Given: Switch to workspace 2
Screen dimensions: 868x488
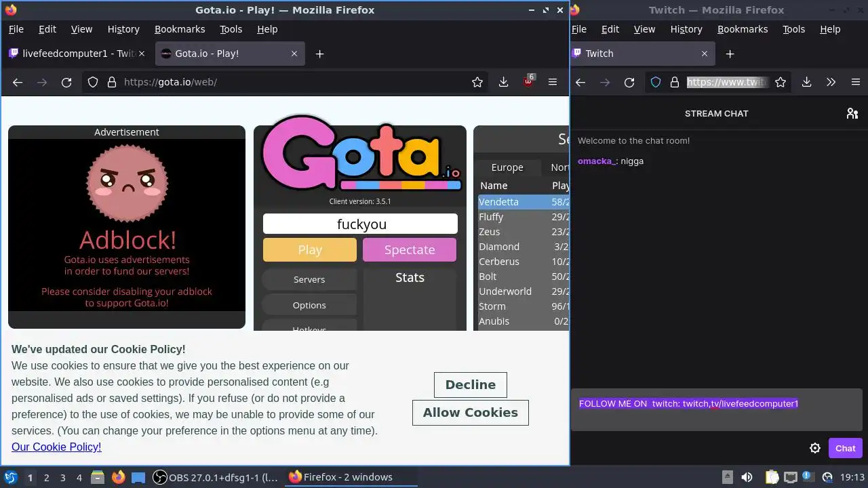Looking at the screenshot, I should (x=46, y=477).
